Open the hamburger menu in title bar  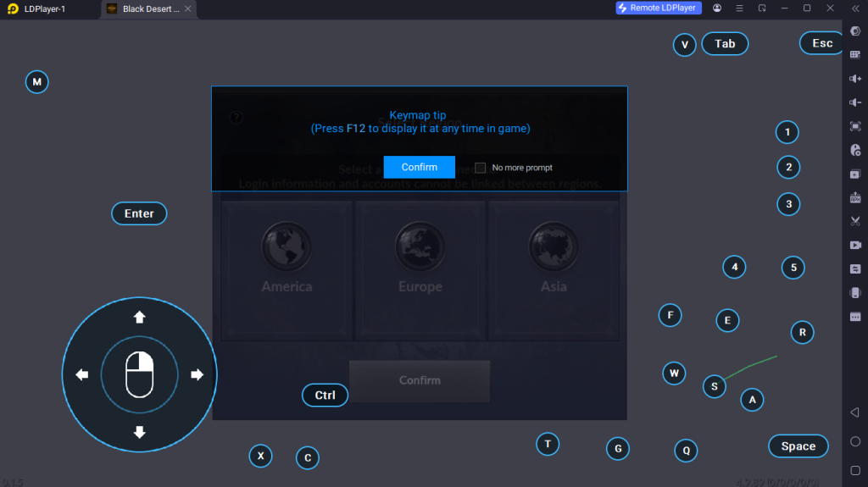tap(739, 8)
